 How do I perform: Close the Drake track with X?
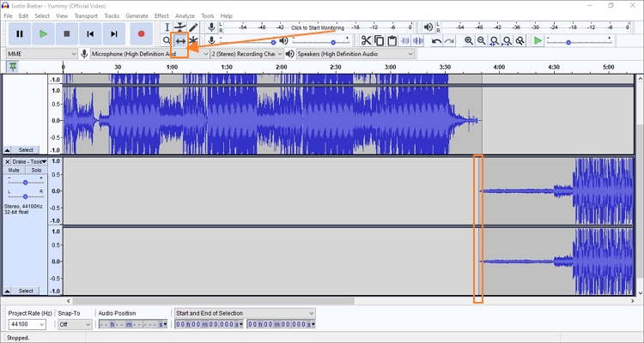(7, 162)
